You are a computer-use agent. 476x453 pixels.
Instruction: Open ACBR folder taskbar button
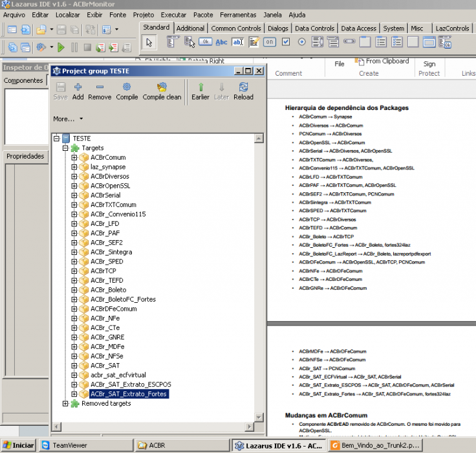pos(182,445)
